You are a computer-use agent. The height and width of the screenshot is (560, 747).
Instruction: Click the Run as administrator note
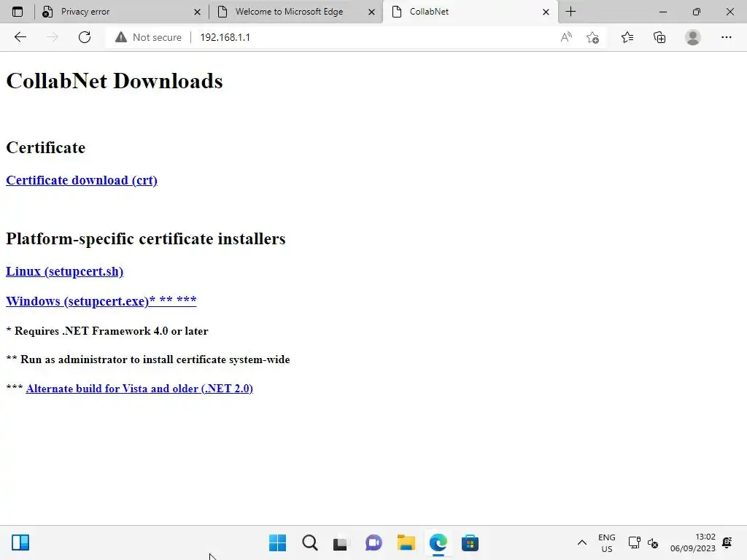tap(148, 359)
